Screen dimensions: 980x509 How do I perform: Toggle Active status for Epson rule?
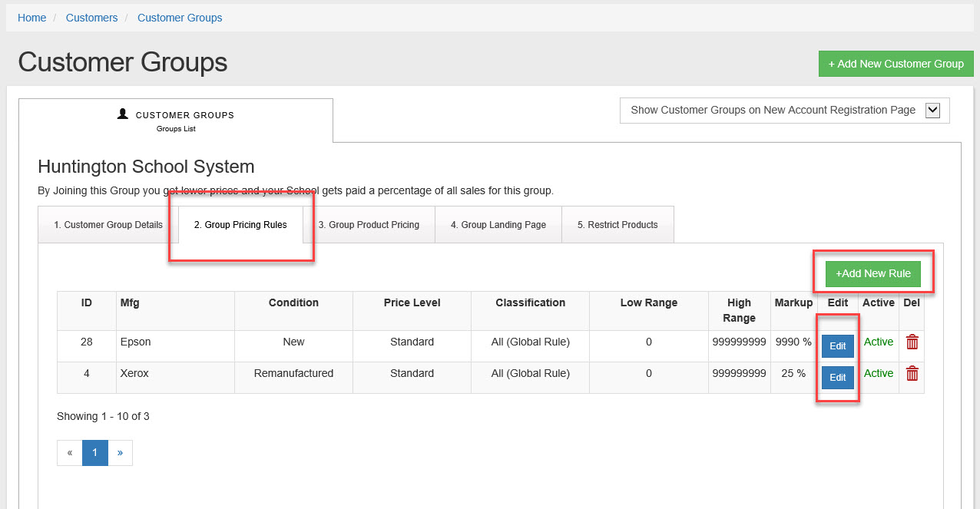pyautogui.click(x=878, y=342)
